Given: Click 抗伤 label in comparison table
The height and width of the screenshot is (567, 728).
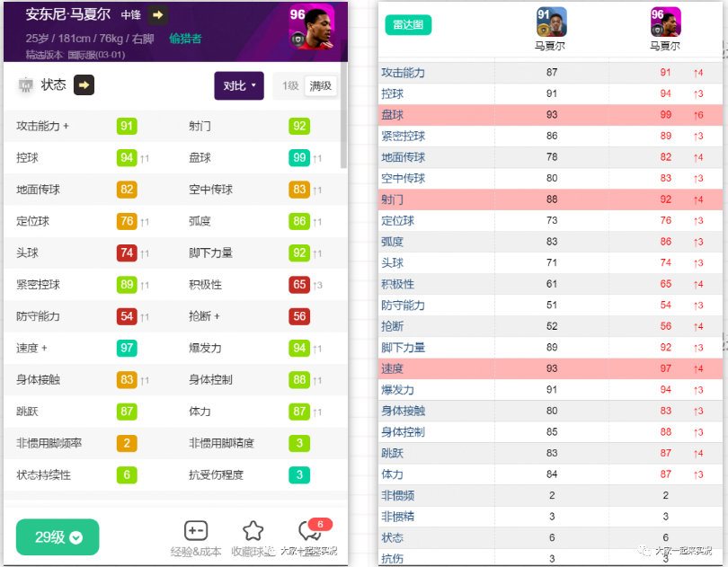Looking at the screenshot, I should click(x=393, y=559).
